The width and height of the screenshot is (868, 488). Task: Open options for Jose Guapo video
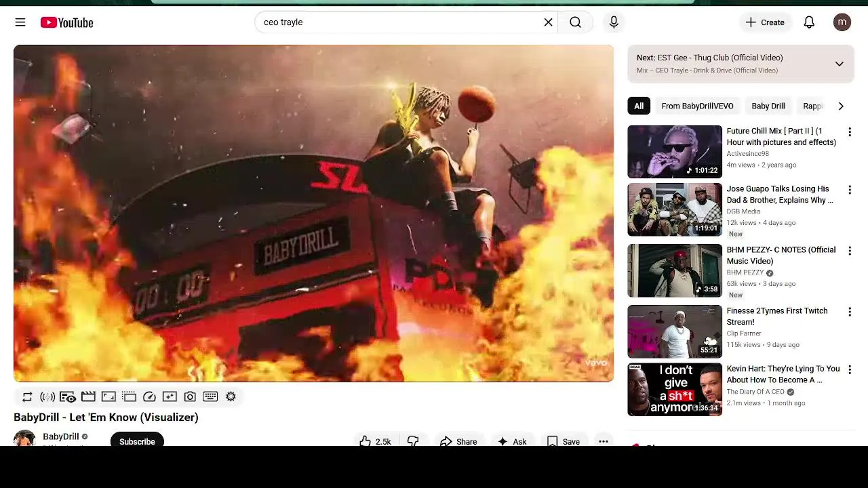849,190
